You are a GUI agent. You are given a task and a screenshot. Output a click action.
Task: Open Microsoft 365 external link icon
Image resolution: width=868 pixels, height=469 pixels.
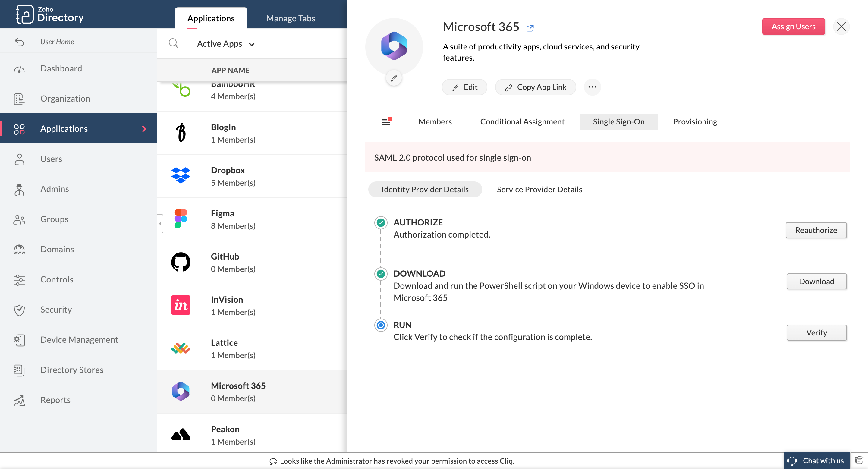(x=530, y=28)
